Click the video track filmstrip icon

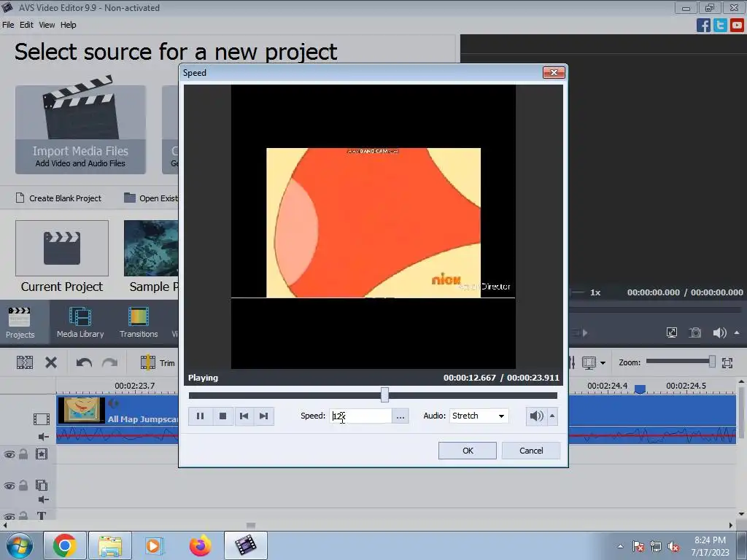coord(42,419)
